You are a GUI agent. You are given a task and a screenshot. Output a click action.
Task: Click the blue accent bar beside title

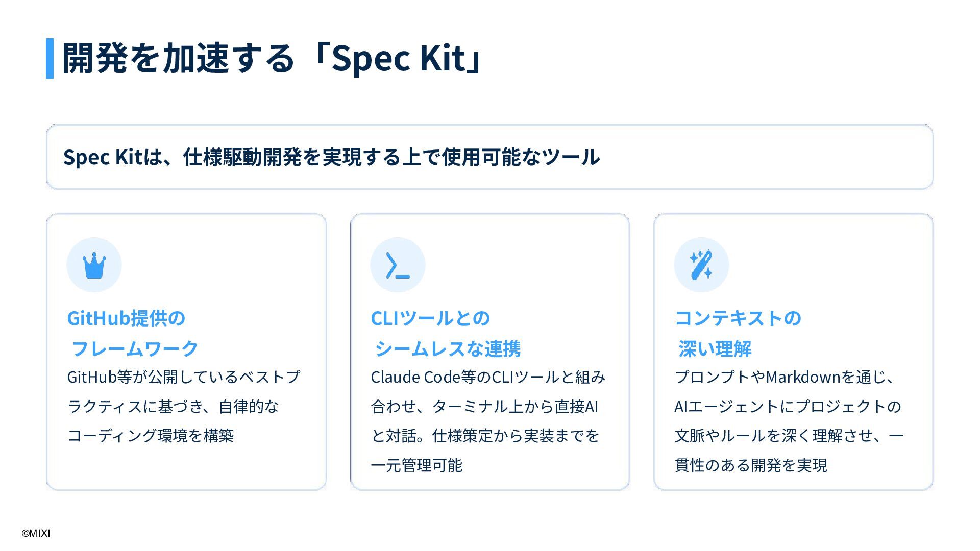pyautogui.click(x=50, y=58)
